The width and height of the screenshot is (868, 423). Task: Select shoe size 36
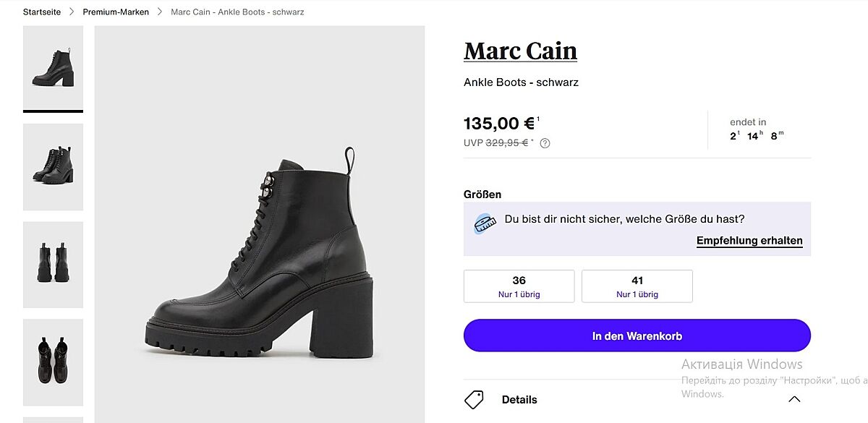pyautogui.click(x=519, y=286)
